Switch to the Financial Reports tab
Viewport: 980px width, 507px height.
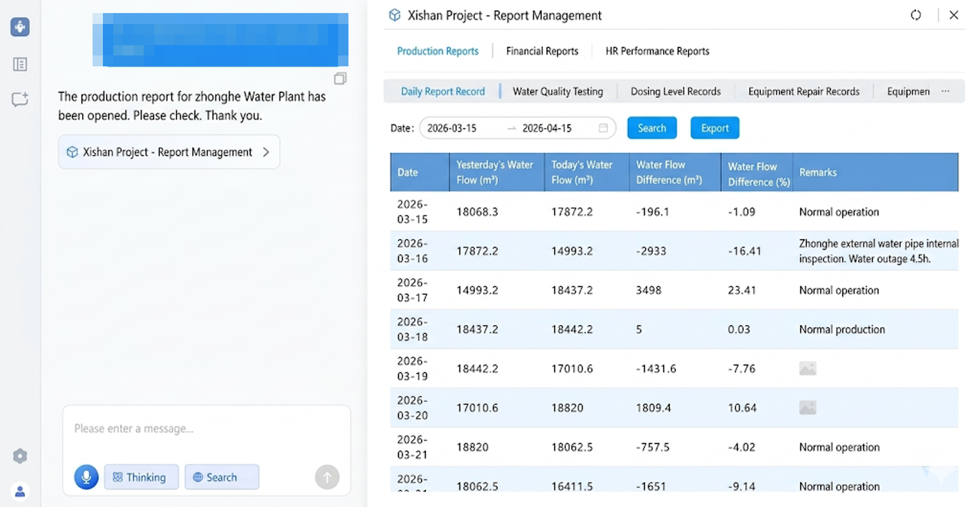[542, 51]
